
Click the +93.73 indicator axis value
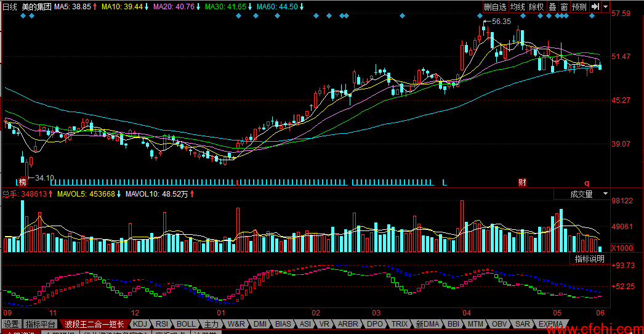pyautogui.click(x=622, y=266)
